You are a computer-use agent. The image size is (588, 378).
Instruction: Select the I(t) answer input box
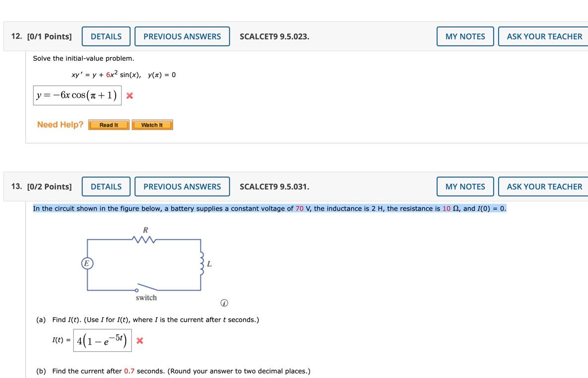pyautogui.click(x=102, y=341)
